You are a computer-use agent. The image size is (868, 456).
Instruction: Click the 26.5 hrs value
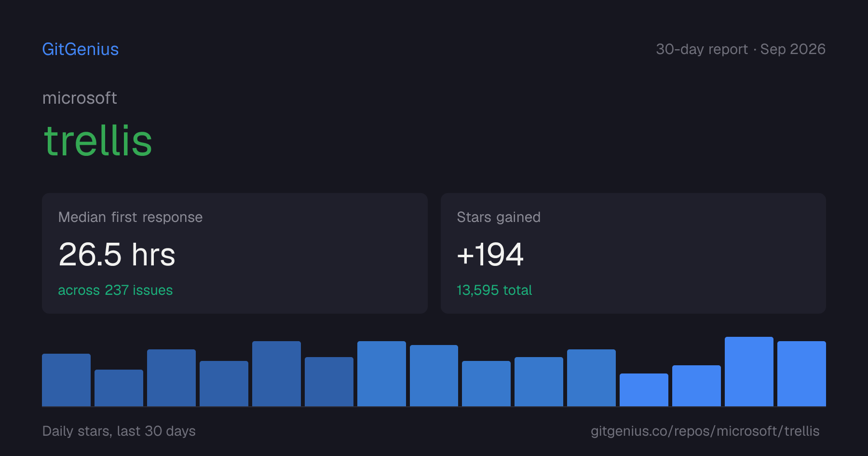point(117,254)
